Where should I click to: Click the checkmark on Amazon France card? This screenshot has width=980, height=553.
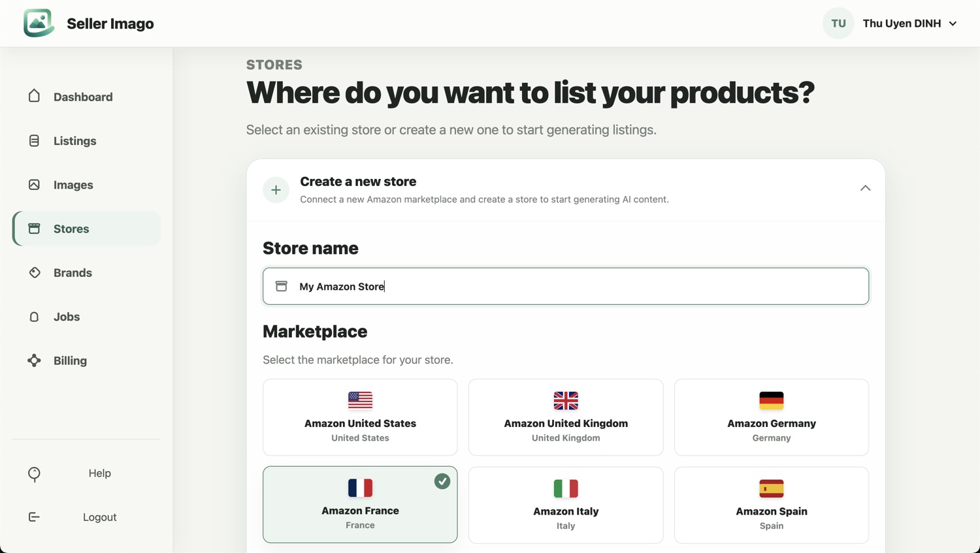pyautogui.click(x=442, y=481)
